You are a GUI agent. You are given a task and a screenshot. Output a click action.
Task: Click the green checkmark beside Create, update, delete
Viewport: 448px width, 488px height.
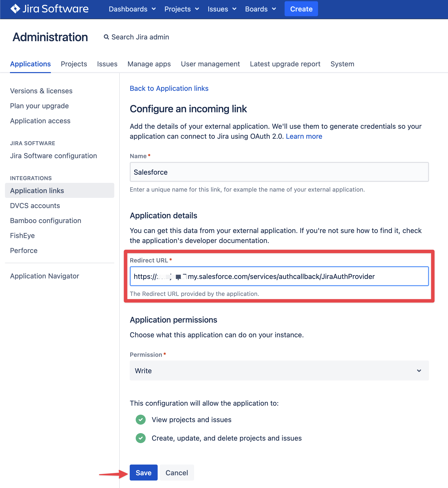141,438
